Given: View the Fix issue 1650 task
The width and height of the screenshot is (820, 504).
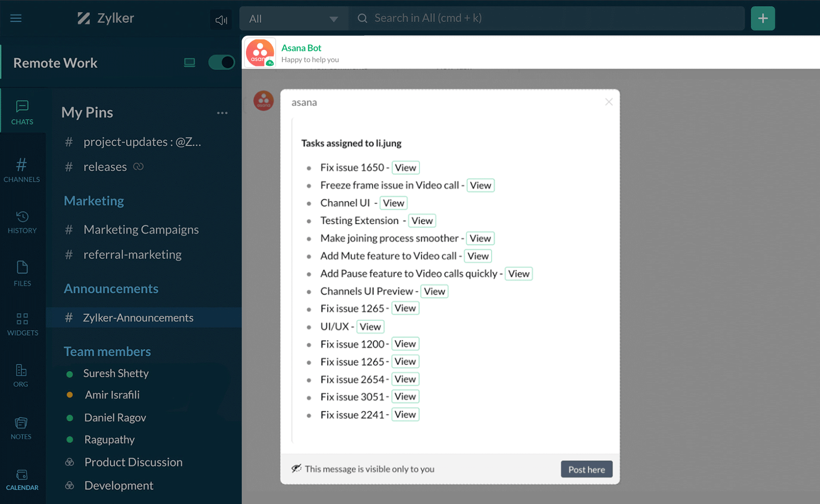Looking at the screenshot, I should pos(405,167).
